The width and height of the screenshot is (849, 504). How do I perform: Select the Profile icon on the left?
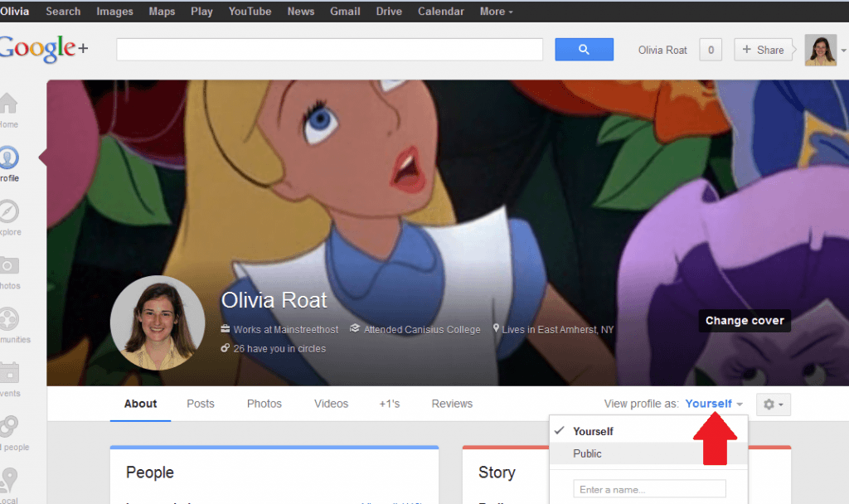[x=8, y=157]
